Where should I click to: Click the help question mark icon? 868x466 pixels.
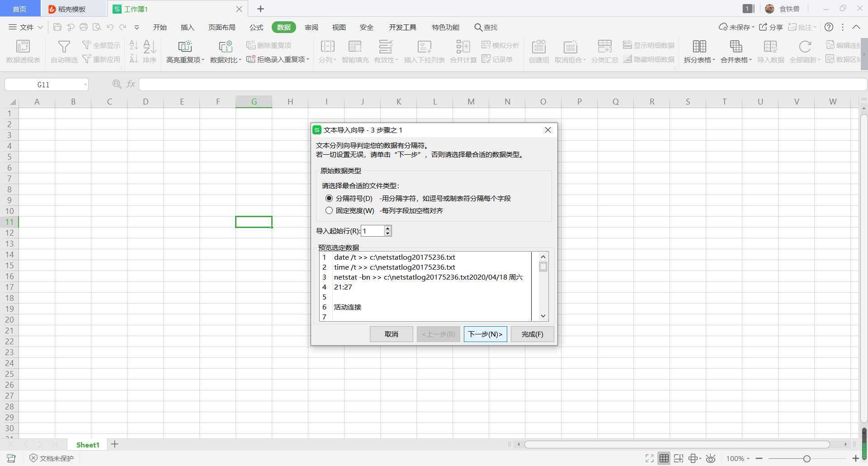point(829,27)
